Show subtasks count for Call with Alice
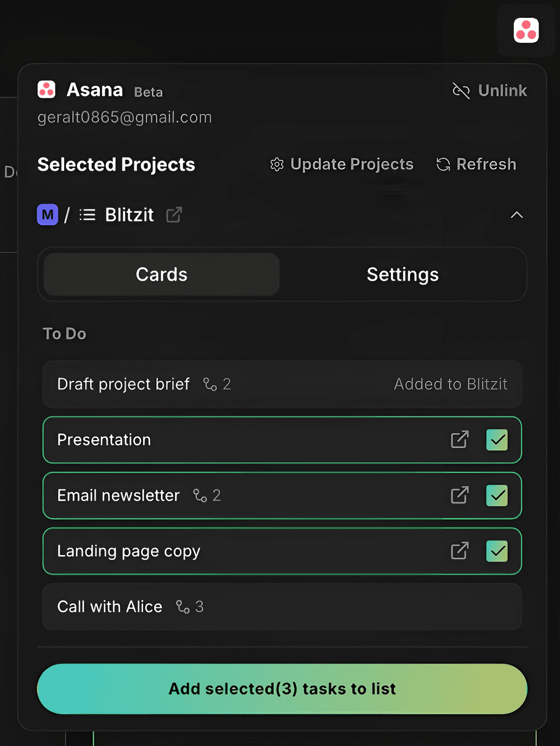The height and width of the screenshot is (746, 560). pos(190,607)
